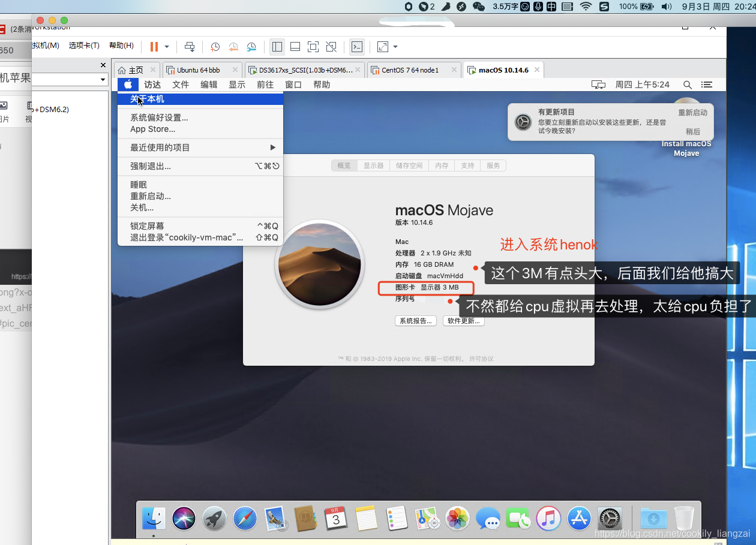Expand the stretch display dropdown arrow
Image resolution: width=756 pixels, height=545 pixels.
(x=395, y=46)
